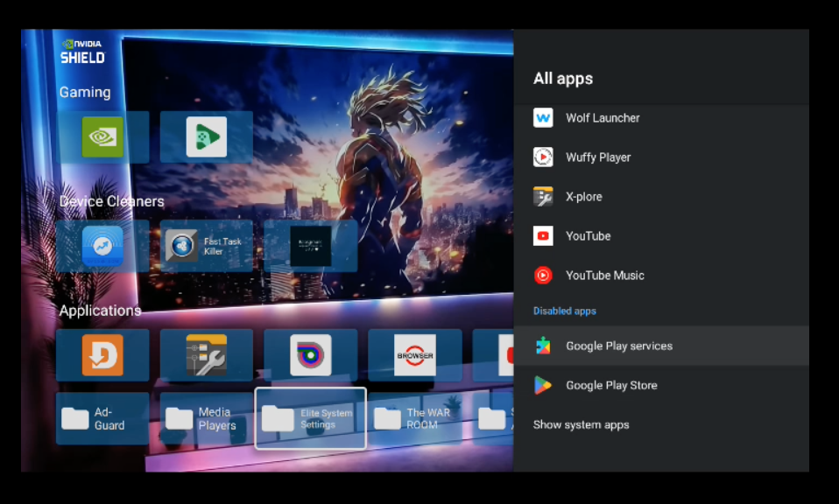Click the Disabled apps section header
The image size is (839, 504).
pyautogui.click(x=565, y=311)
